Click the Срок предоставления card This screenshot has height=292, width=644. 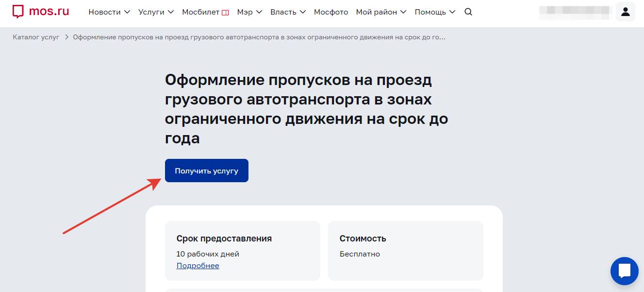click(x=242, y=250)
